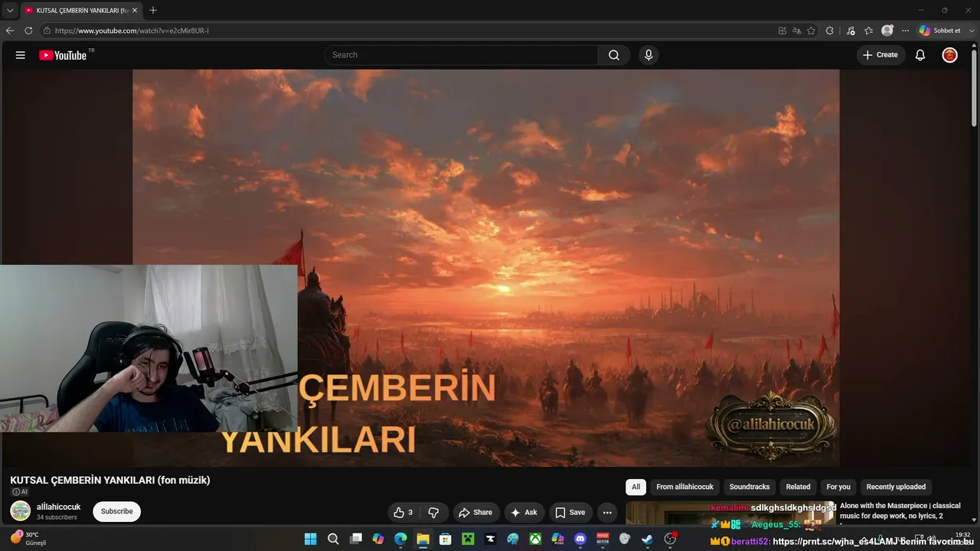Select the All filter chip

pos(635,487)
